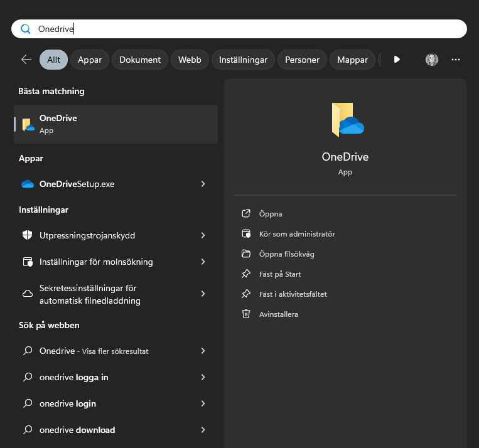
Task: Expand OneDriveSetup.exe result chevron
Action: pos(203,184)
